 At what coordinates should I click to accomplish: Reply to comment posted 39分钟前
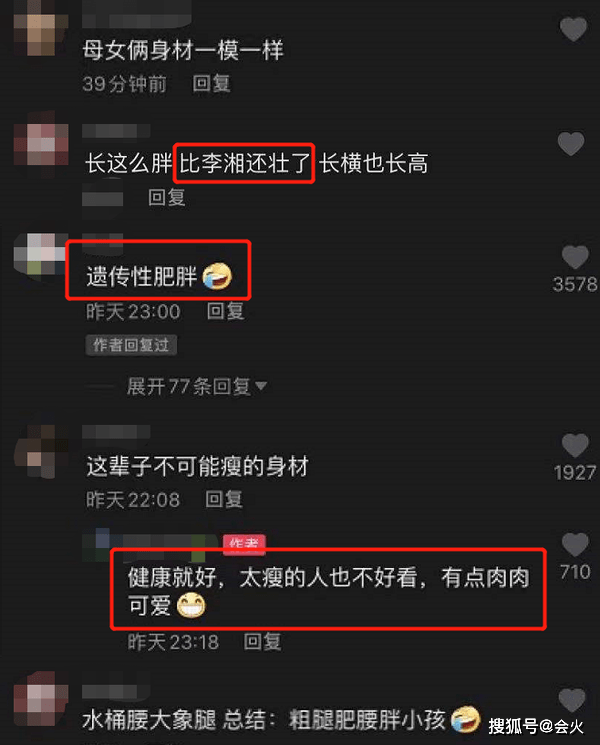211,84
